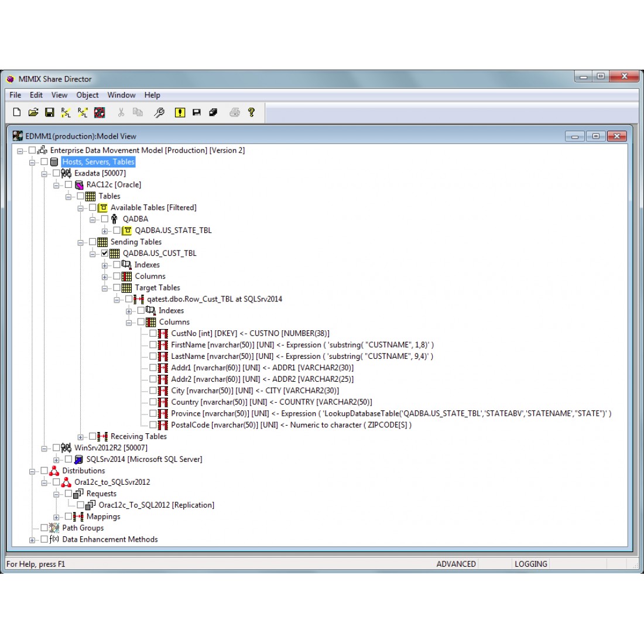
Task: Click the yellow question mark help icon
Action: (x=251, y=112)
